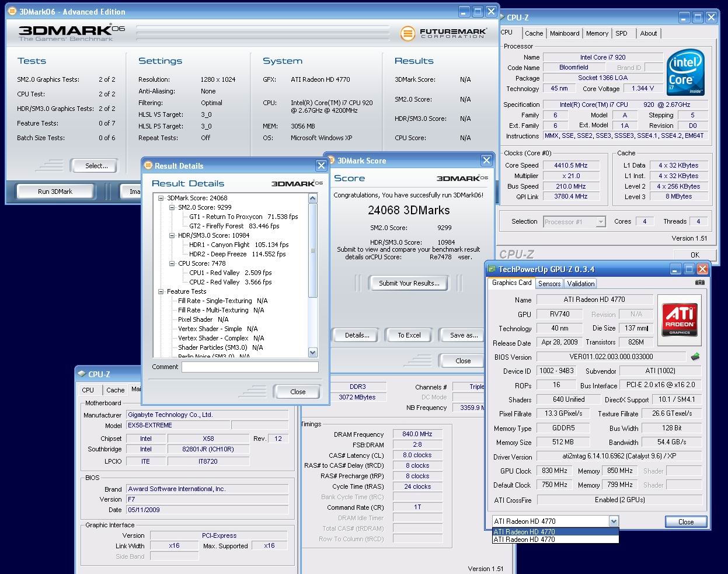The height and width of the screenshot is (574, 728).
Task: Click the Details... button in Score window
Action: click(x=357, y=335)
